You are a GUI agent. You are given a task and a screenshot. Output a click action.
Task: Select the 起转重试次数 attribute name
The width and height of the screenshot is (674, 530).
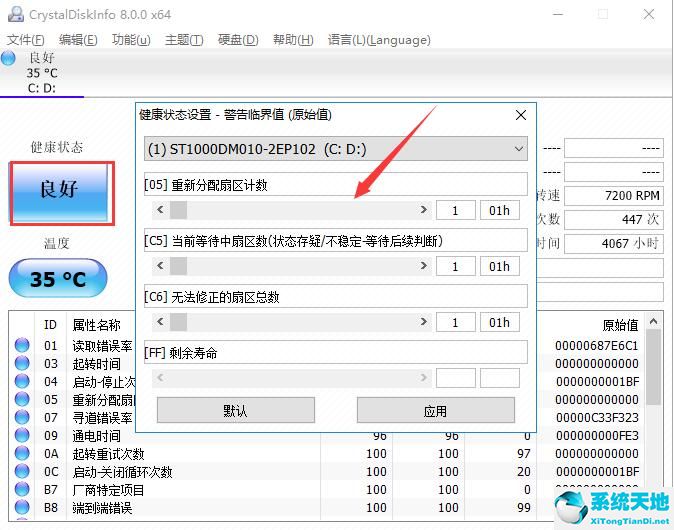[x=108, y=454]
